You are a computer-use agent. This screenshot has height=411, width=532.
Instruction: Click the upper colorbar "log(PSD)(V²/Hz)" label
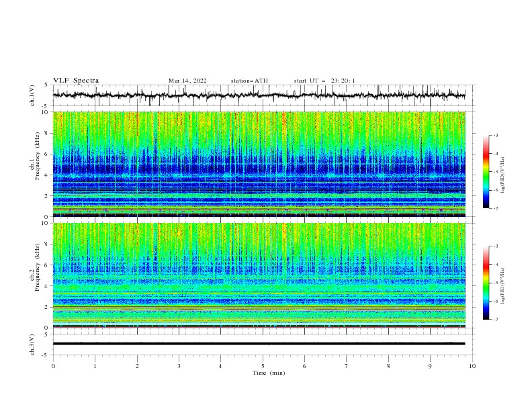point(502,175)
